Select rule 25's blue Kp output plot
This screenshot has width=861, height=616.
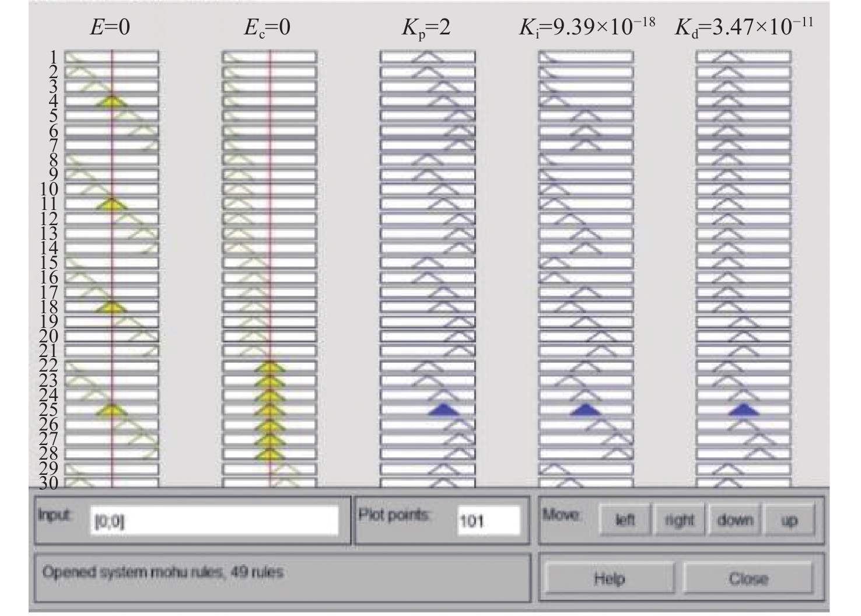[444, 409]
